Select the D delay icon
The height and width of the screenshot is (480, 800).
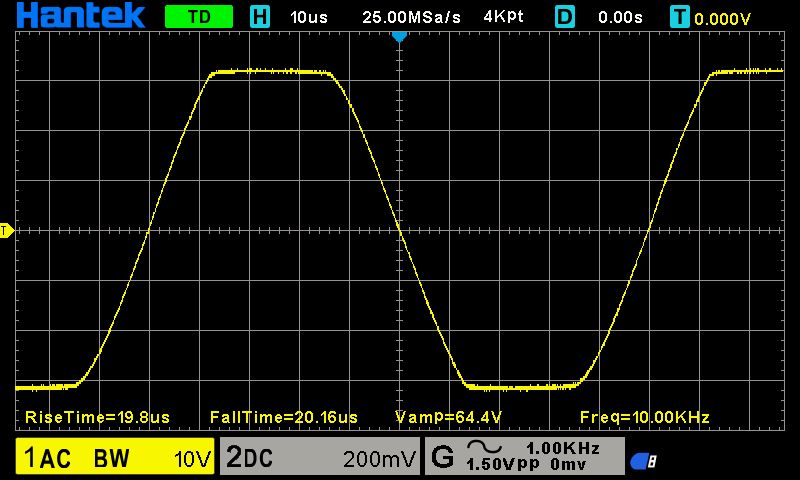564,17
